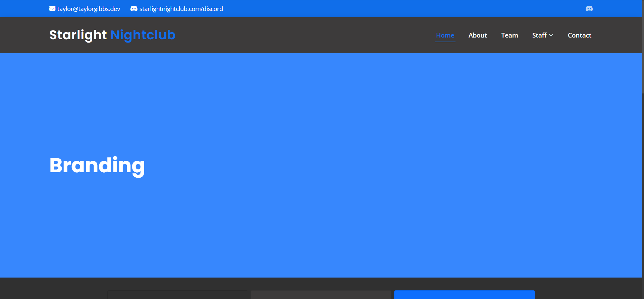Open the Discord icon at top right
Viewport: 644px width, 299px height.
589,9
